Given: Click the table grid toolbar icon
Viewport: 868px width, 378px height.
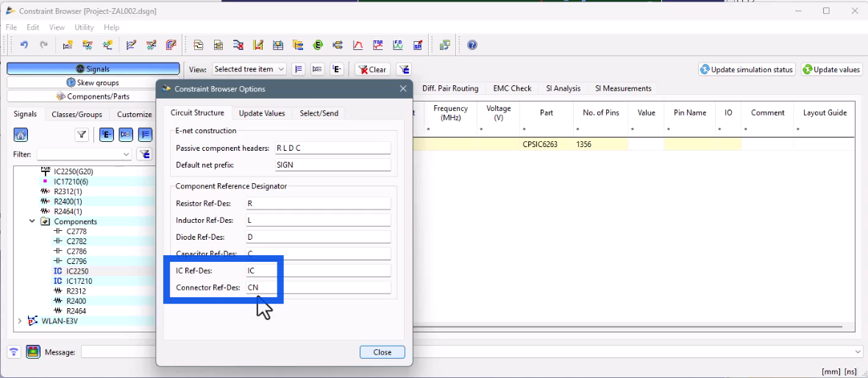Looking at the screenshot, I should (278, 45).
